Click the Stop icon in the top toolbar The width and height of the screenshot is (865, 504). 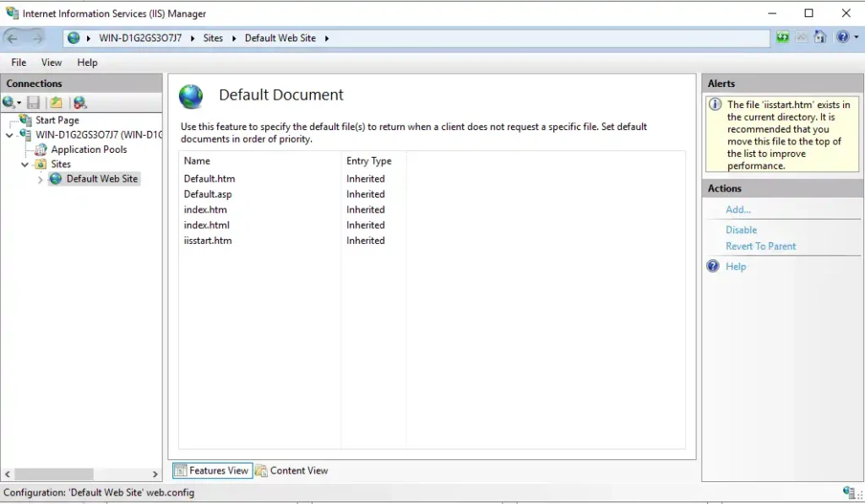pyautogui.click(x=801, y=37)
